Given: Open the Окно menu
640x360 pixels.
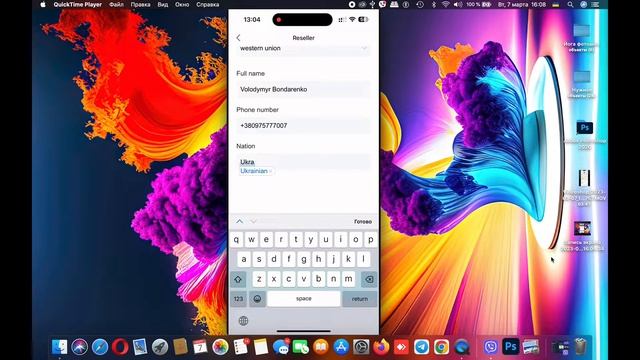Looking at the screenshot, I should 182,4.
